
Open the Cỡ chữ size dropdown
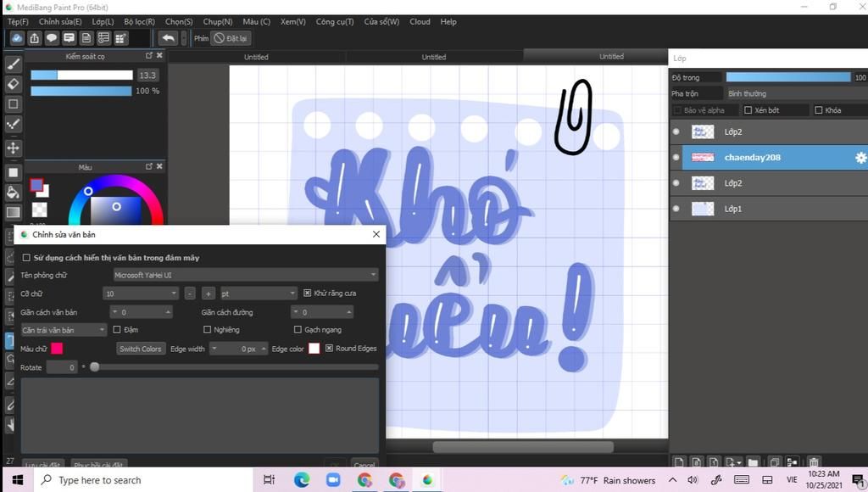(x=141, y=294)
